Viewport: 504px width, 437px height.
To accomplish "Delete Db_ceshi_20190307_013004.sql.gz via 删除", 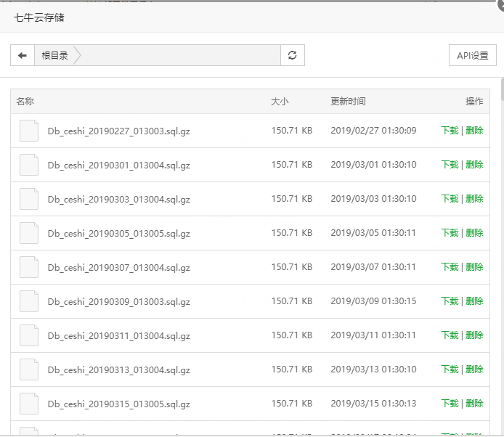I will 474,266.
